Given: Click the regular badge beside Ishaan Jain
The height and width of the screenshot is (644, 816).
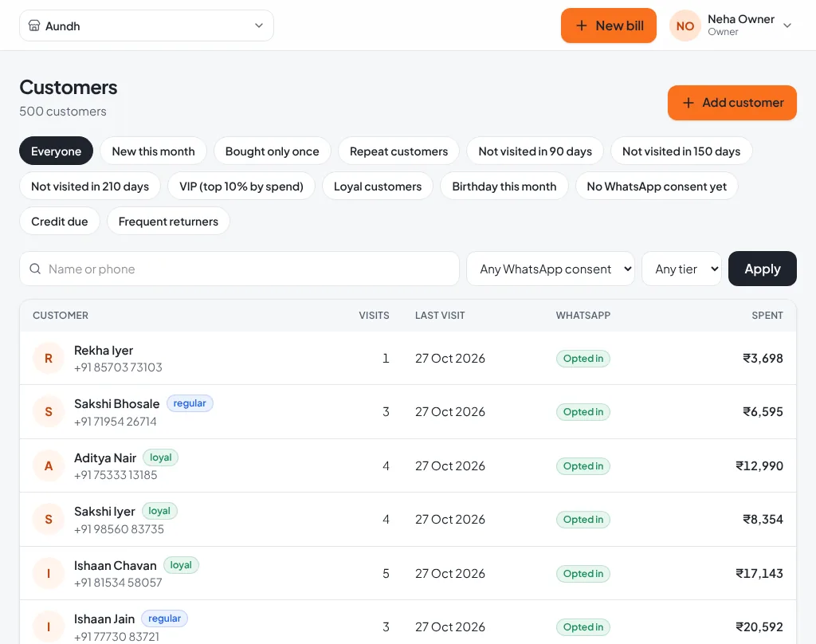Looking at the screenshot, I should [164, 618].
